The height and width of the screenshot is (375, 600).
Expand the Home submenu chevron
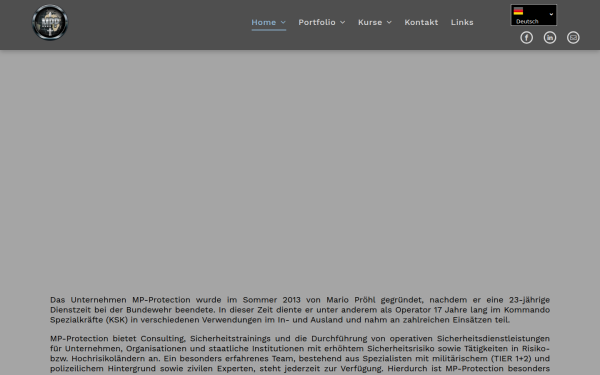pos(283,22)
